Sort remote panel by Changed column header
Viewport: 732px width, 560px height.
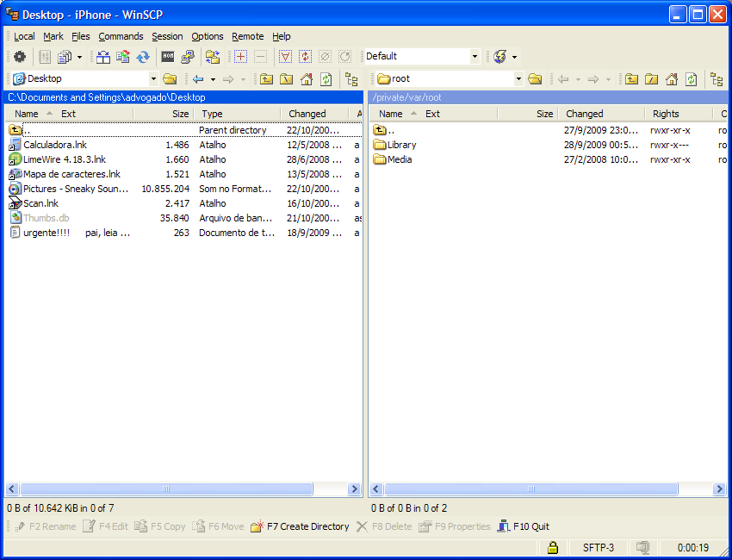click(602, 114)
